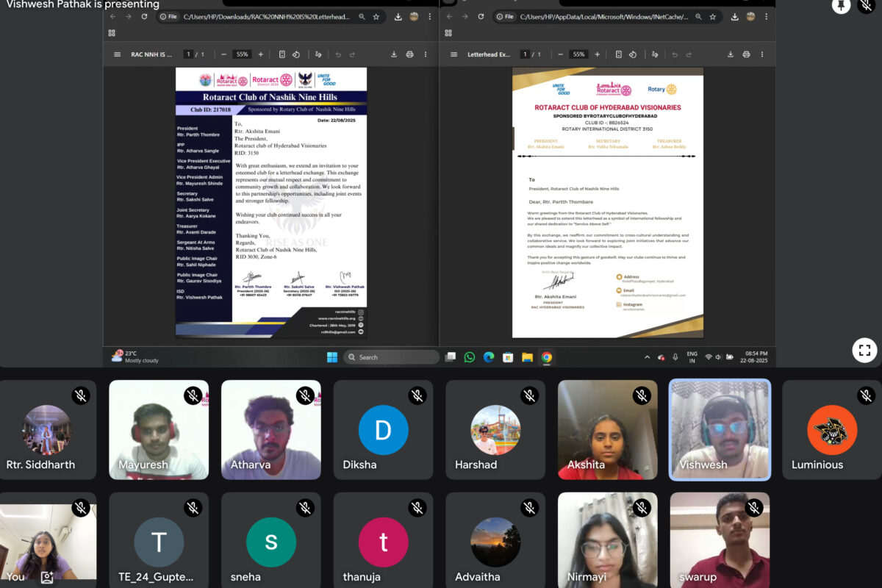Zoom in on the left PDF with plus button
The width and height of the screenshot is (882, 588).
tap(260, 54)
